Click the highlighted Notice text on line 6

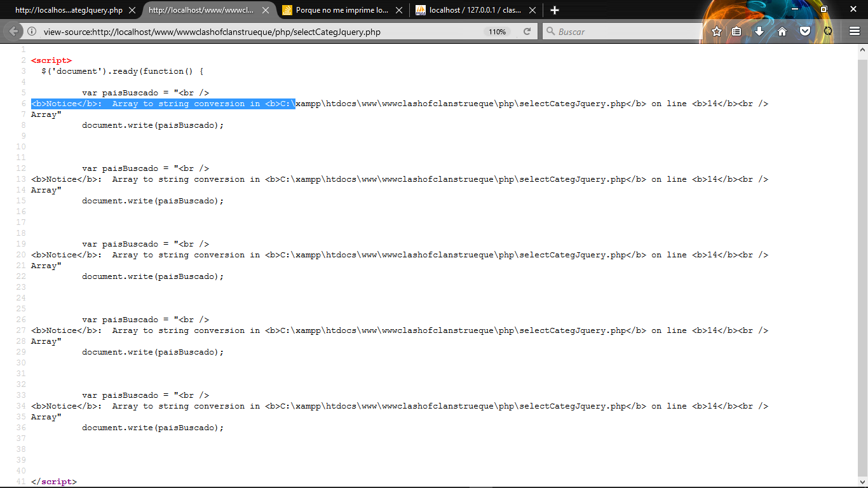(163, 104)
